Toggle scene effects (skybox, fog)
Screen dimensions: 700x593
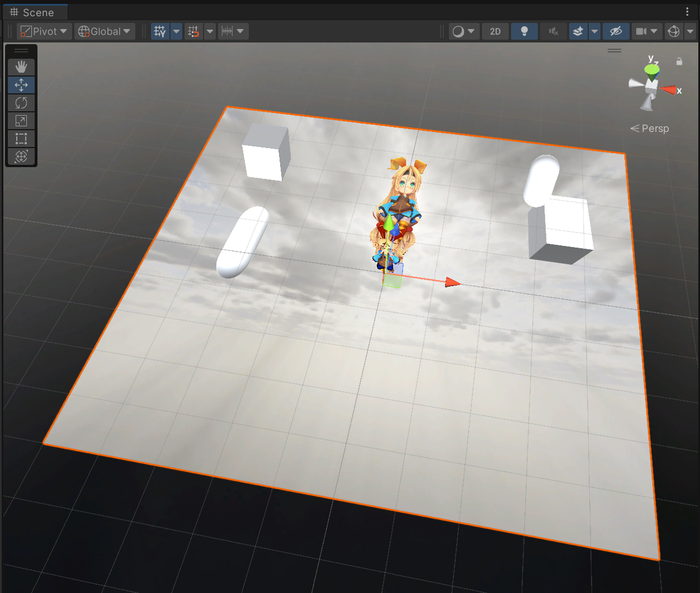tap(578, 31)
